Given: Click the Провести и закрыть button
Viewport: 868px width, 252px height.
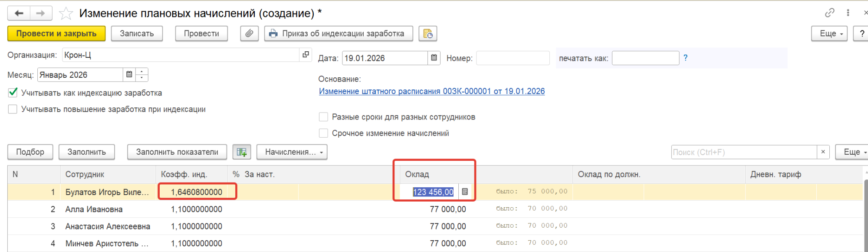Looking at the screenshot, I should (x=56, y=33).
